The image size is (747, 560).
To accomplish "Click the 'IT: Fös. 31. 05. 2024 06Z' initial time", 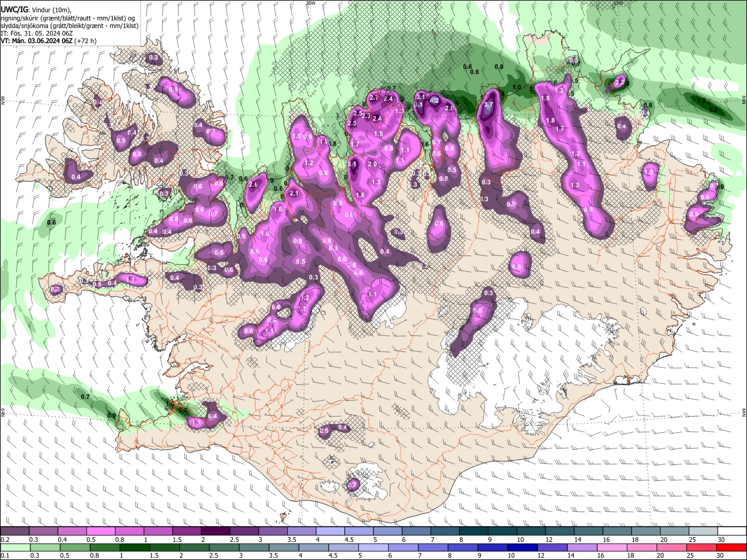I will (37, 33).
